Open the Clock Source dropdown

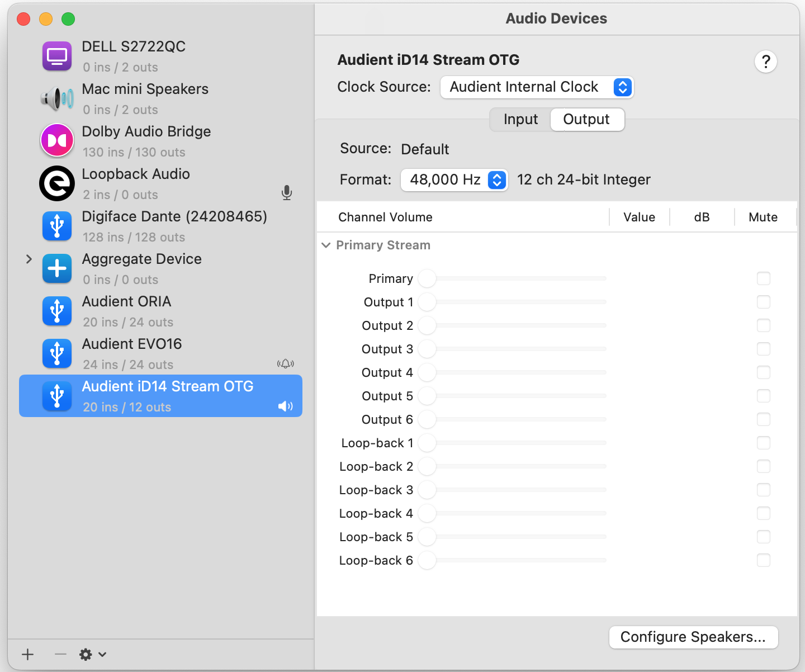(537, 87)
